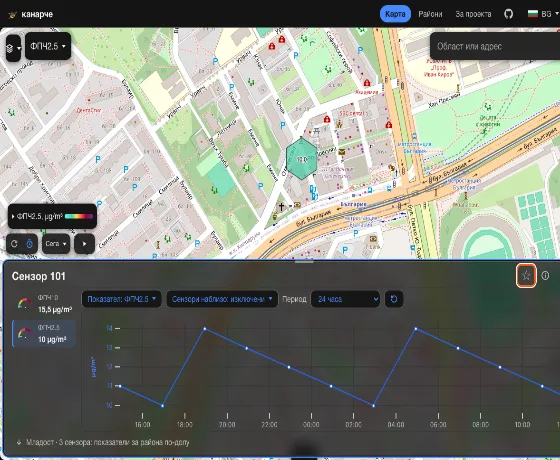
Task: Open the Показател: ФПЧ2.5 dropdown
Action: click(x=121, y=299)
